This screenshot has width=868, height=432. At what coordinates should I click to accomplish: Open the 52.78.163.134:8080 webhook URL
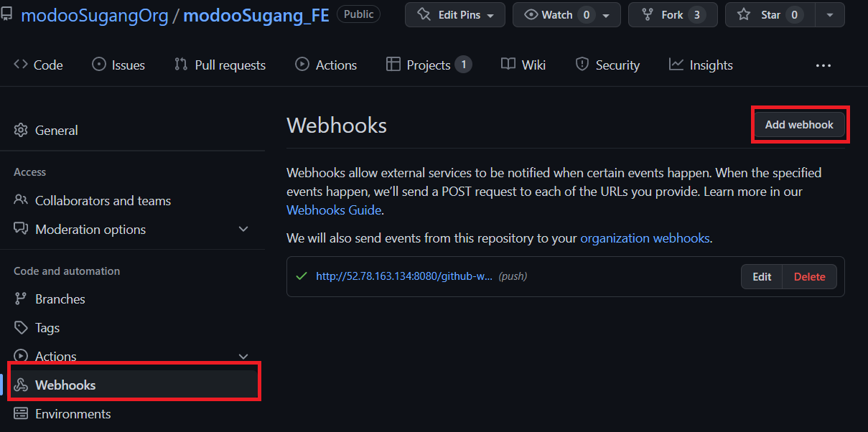click(x=404, y=276)
